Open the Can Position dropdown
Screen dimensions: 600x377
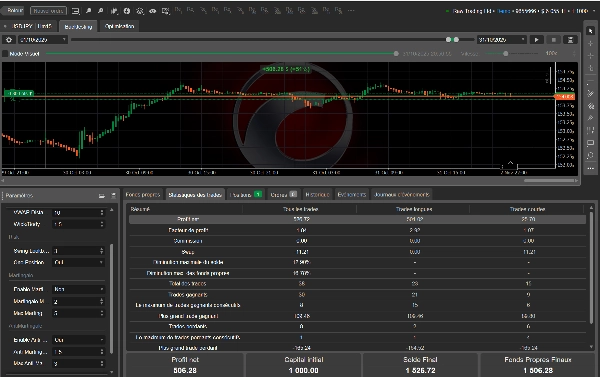coord(78,262)
